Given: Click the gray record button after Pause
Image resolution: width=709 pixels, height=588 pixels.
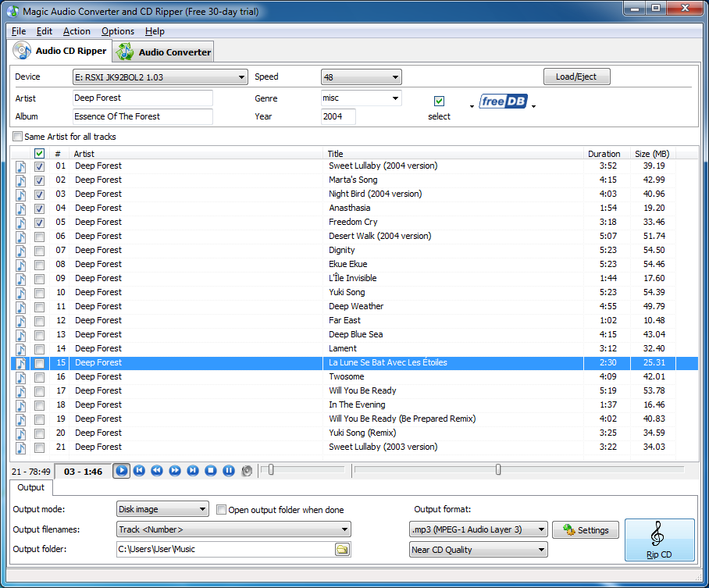Looking at the screenshot, I should pos(247,471).
